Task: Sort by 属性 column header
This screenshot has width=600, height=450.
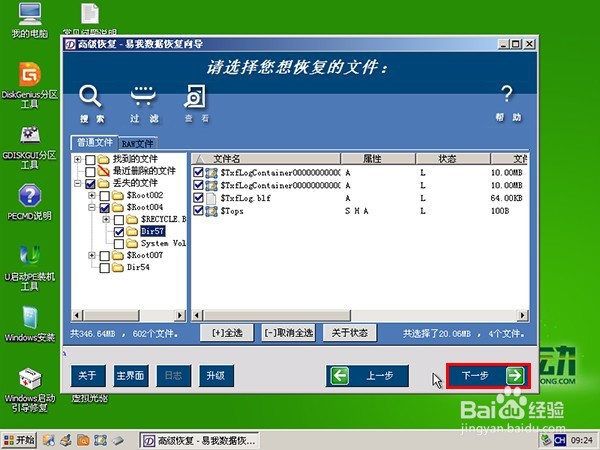Action: (x=378, y=158)
